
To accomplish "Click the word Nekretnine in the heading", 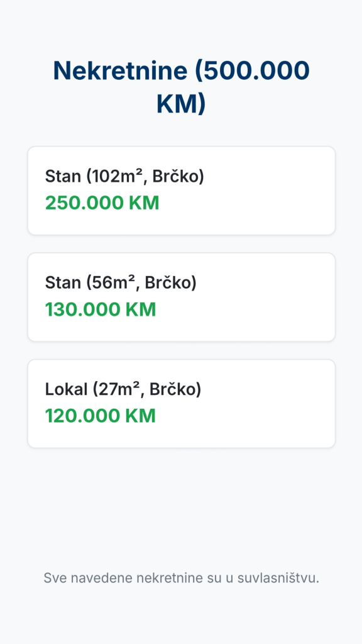I will 120,70.
